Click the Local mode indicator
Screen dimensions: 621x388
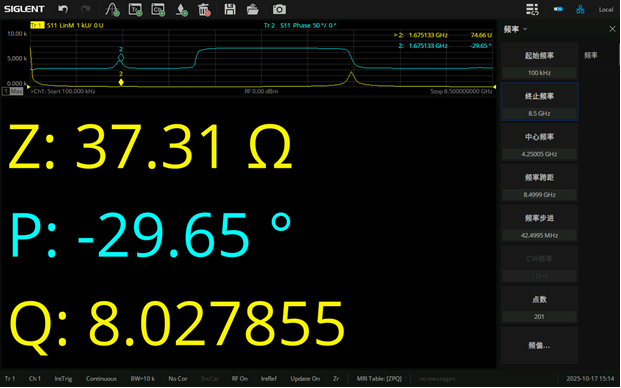(606, 10)
